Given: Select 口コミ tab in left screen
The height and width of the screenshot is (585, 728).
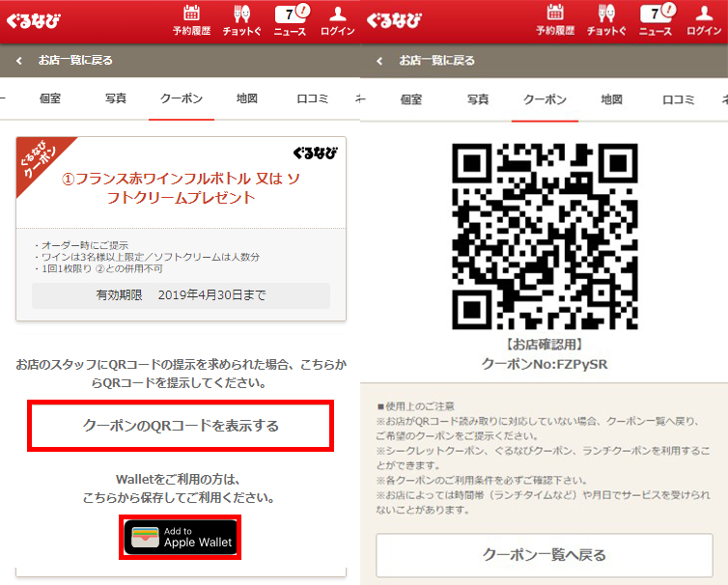Looking at the screenshot, I should pos(313,98).
